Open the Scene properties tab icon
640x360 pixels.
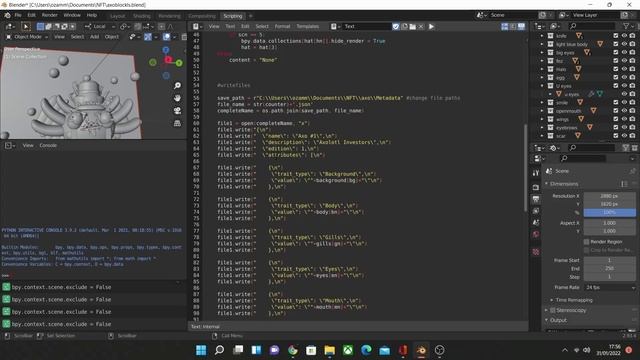click(x=536, y=222)
